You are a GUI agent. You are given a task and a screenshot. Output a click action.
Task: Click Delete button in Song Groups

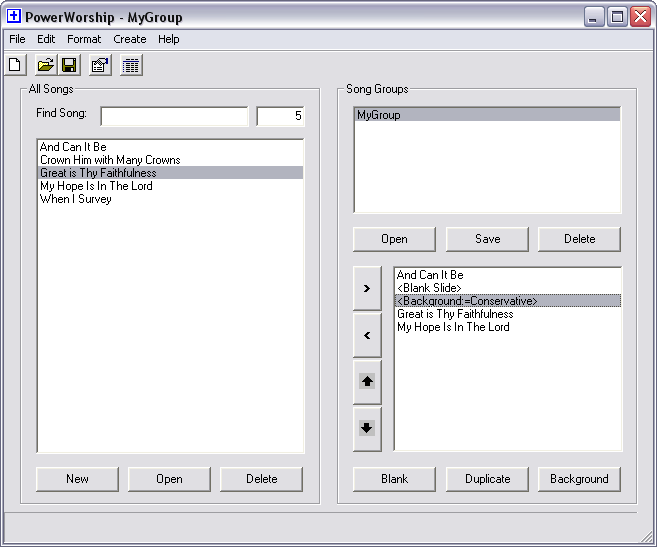[579, 239]
